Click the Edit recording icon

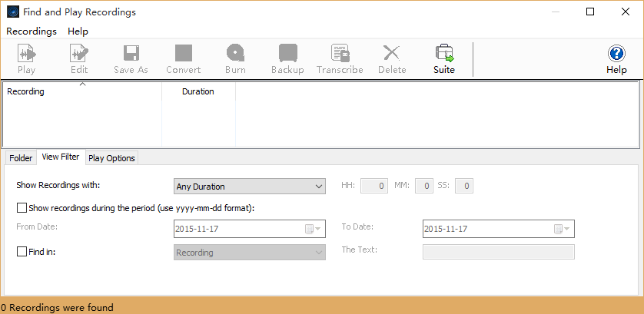click(x=79, y=54)
